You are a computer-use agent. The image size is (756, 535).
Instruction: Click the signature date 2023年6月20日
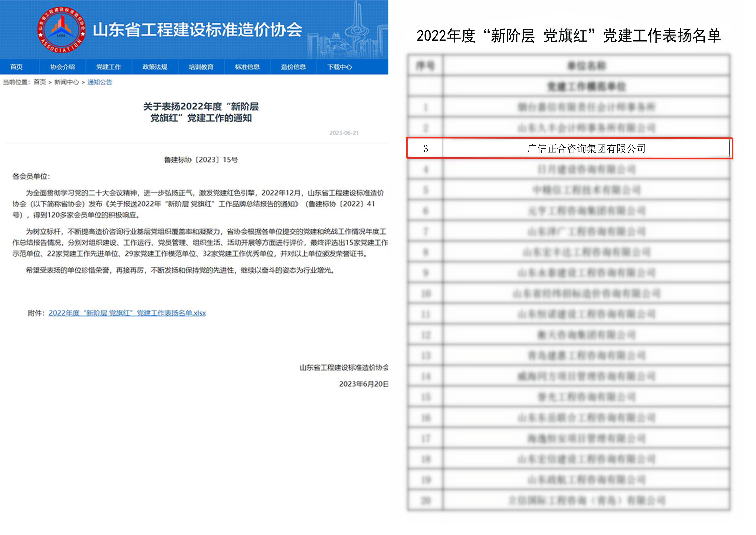pos(364,384)
